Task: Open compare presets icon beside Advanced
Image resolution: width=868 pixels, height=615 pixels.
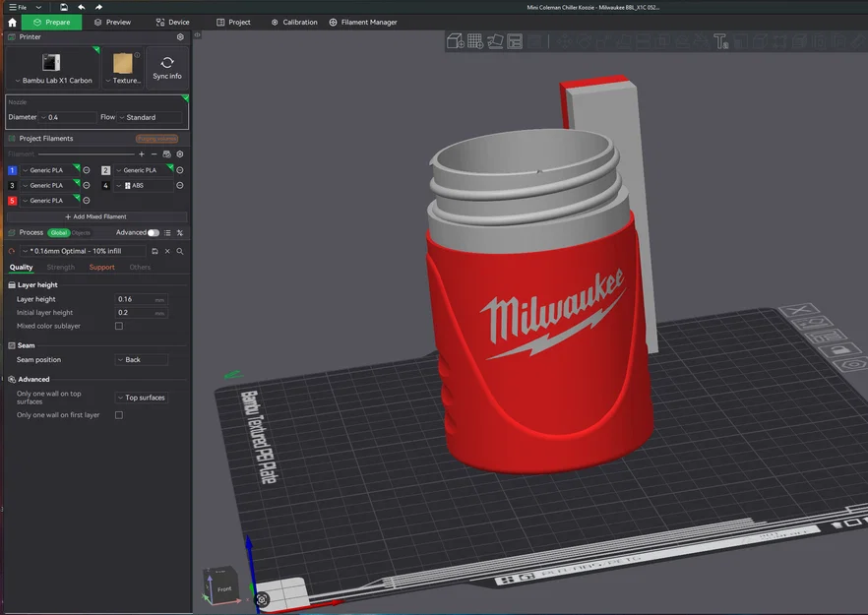Action: click(x=180, y=233)
